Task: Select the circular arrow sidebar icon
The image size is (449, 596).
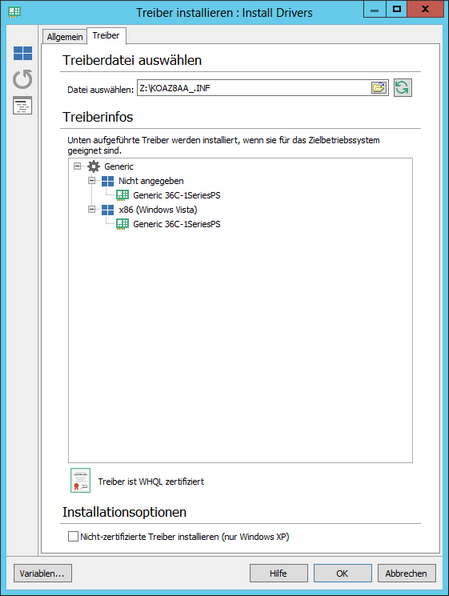Action: 22,79
